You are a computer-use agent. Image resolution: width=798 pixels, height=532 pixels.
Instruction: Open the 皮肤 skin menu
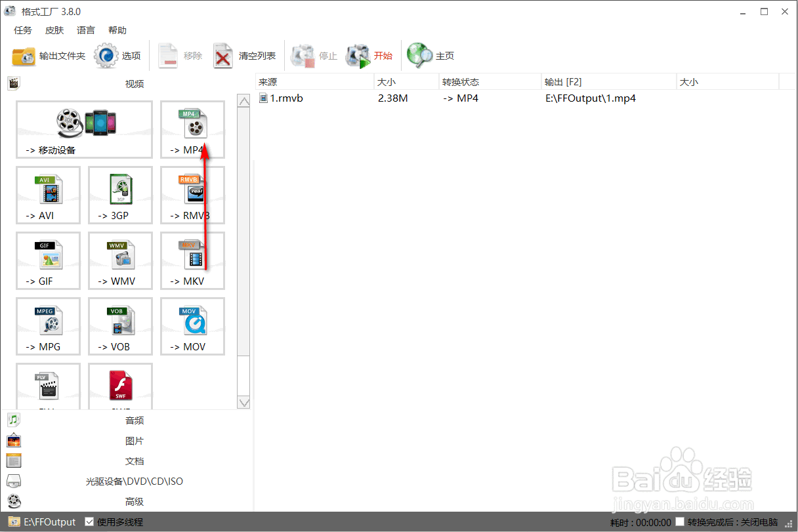(x=54, y=30)
